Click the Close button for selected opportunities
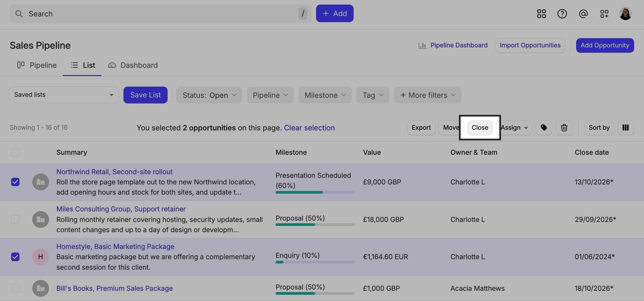 click(480, 127)
